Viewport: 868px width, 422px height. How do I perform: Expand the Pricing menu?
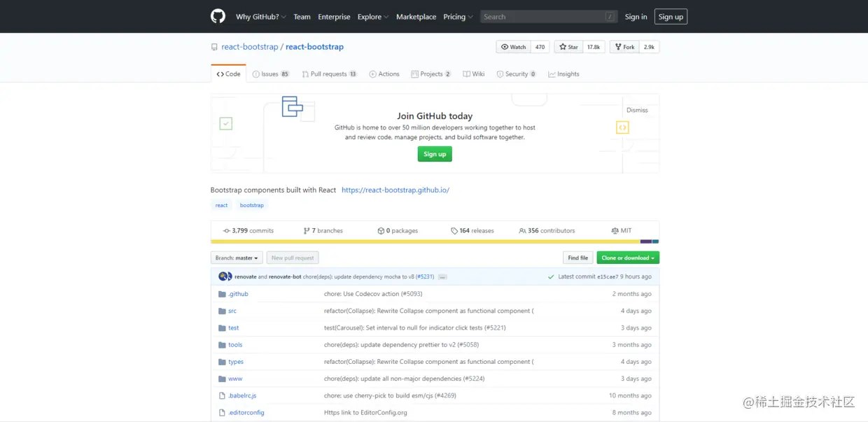point(458,17)
